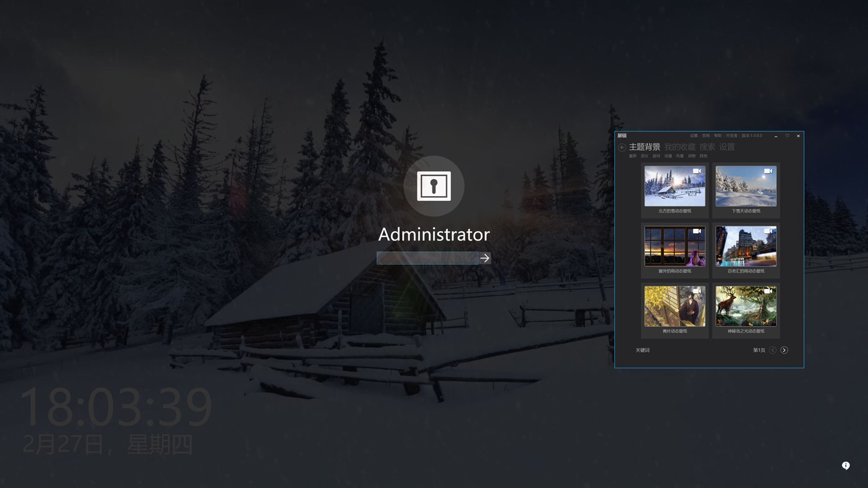Open the 设置 link in the title bar

tap(694, 135)
